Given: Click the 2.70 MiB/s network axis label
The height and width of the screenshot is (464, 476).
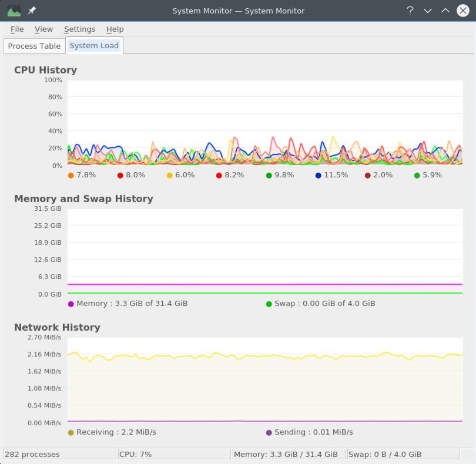Looking at the screenshot, I should [x=44, y=338].
